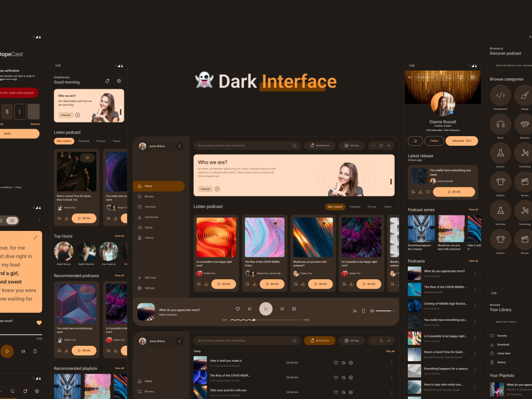Image resolution: width=532 pixels, height=399 pixels.
Task: Collapse the sidebar in desktop notifications window
Action: (179, 342)
